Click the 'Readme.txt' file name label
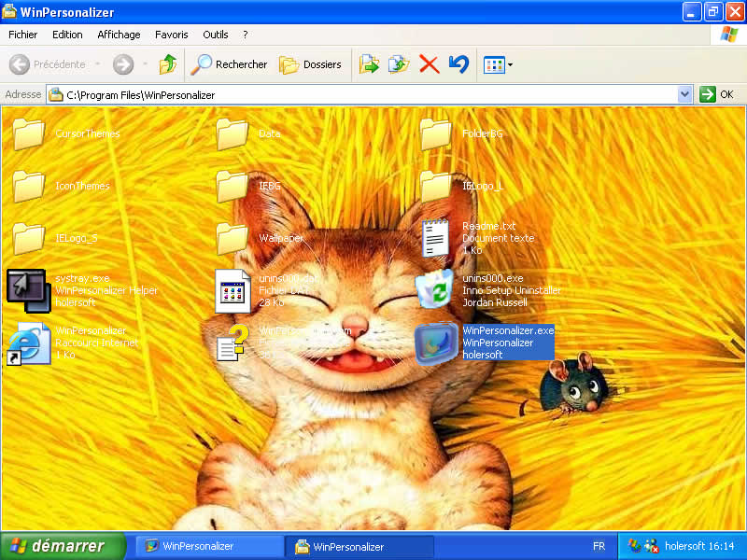 tap(488, 226)
